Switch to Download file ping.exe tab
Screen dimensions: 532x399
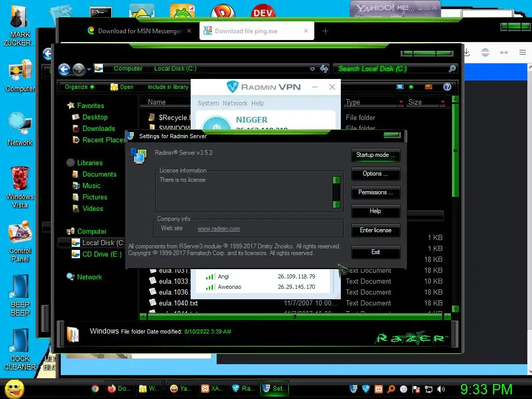[257, 31]
